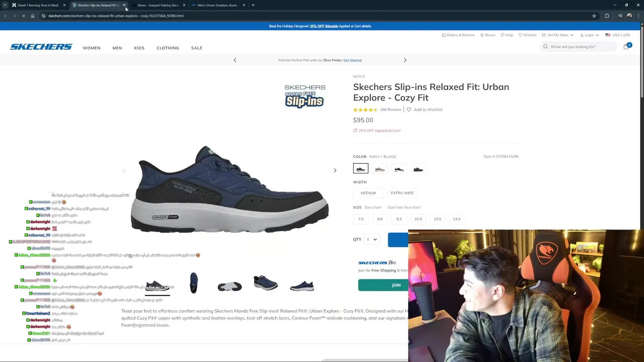Select the third shoe color swatch
This screenshot has height=362, width=644.
399,169
